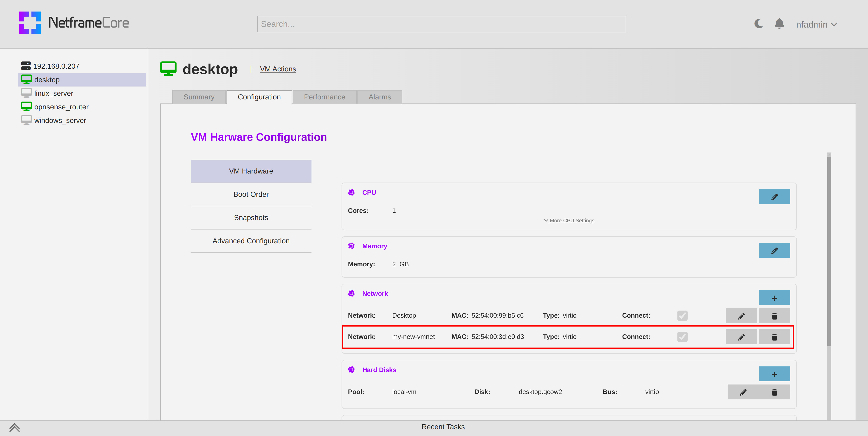Toggle Connect checkbox for my-new-vmnet network

tap(682, 337)
